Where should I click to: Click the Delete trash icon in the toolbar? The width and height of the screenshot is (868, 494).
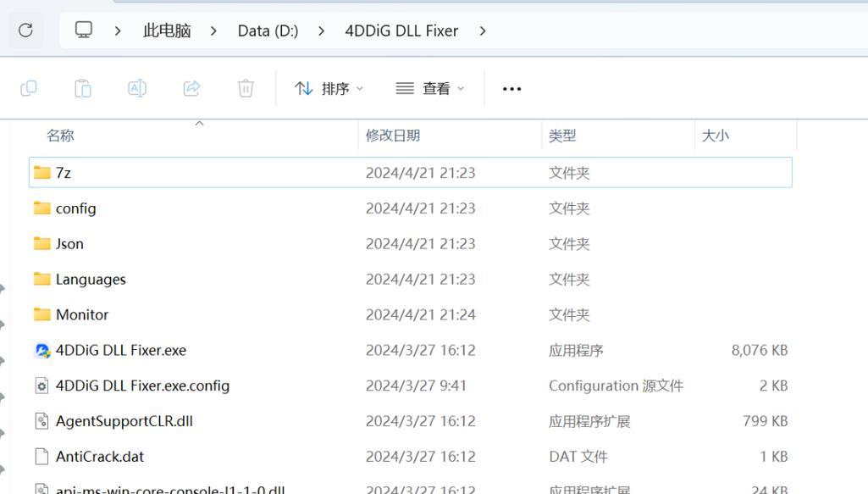(246, 88)
